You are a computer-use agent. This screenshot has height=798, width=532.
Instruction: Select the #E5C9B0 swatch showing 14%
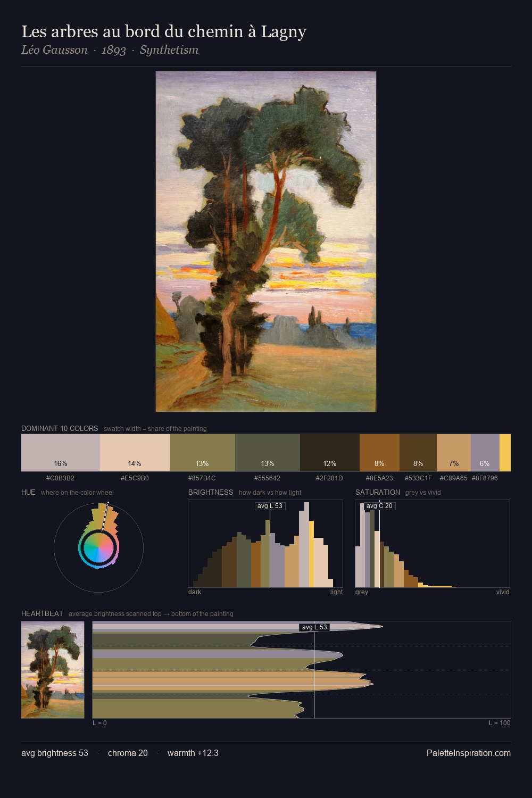tap(135, 453)
